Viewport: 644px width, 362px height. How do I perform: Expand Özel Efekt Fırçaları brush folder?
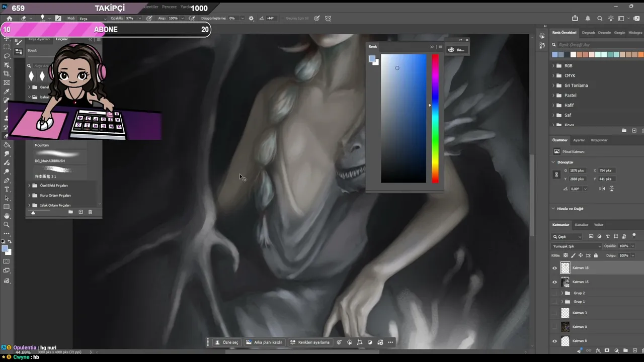(x=29, y=186)
